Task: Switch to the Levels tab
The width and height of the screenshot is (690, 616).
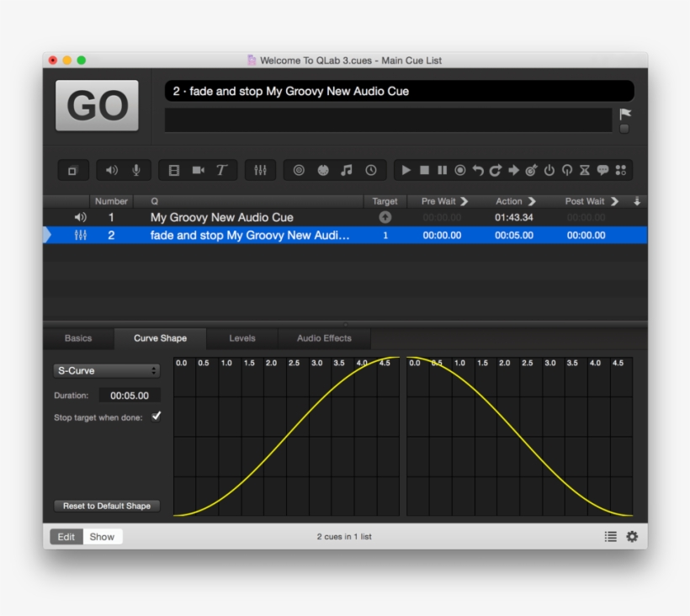Action: 242,338
